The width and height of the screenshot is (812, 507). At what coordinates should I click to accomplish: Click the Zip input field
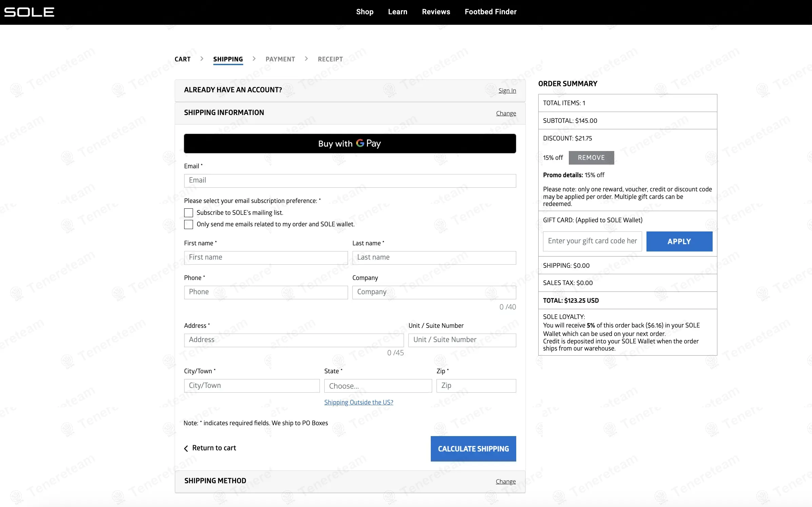click(x=476, y=386)
